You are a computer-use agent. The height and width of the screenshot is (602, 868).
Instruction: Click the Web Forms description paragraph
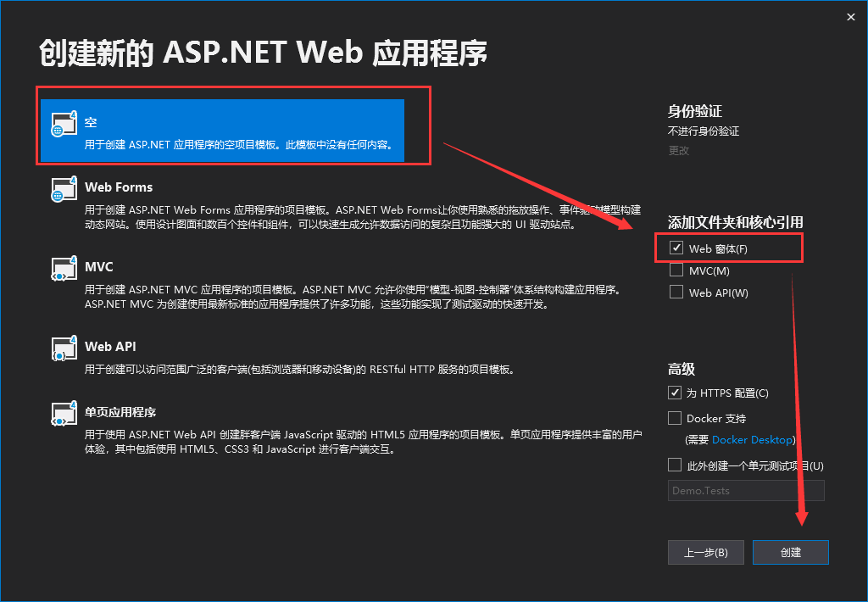click(363, 217)
